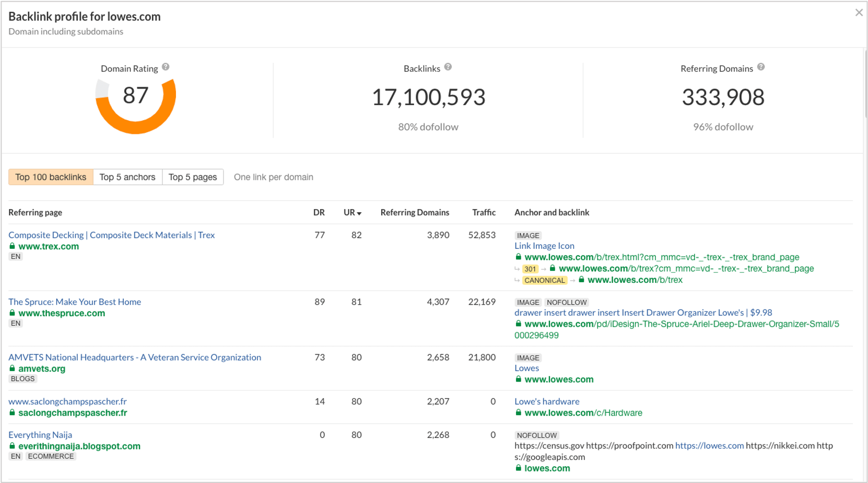Click the Backlinks help question icon
This screenshot has width=868, height=483.
point(448,67)
